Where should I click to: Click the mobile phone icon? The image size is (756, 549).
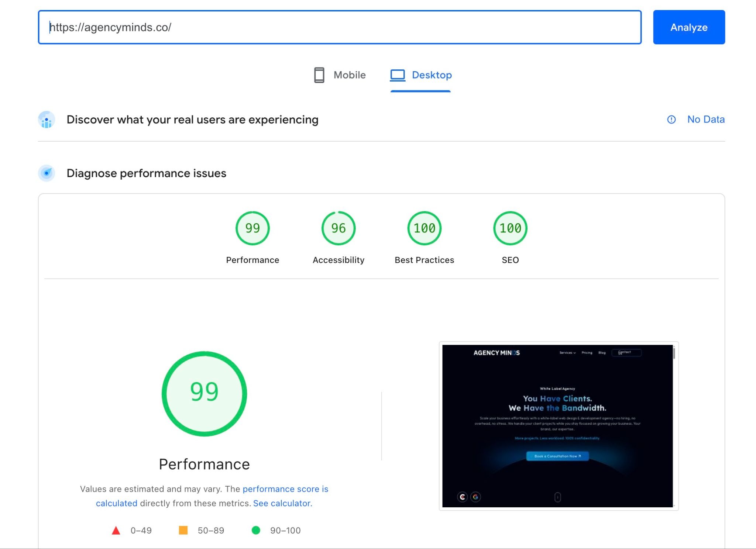319,75
